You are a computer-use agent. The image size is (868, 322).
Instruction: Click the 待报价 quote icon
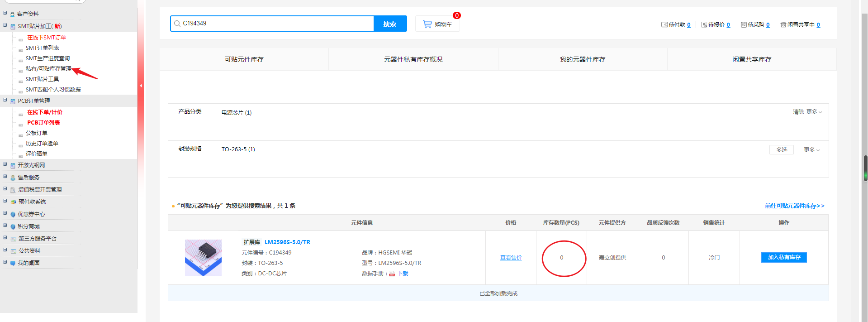pyautogui.click(x=704, y=25)
